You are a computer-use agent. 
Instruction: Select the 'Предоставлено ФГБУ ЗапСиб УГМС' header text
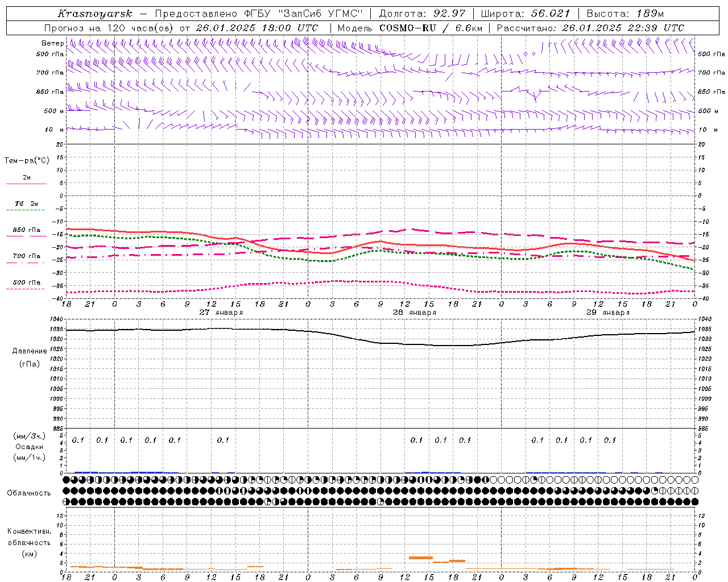259,14
